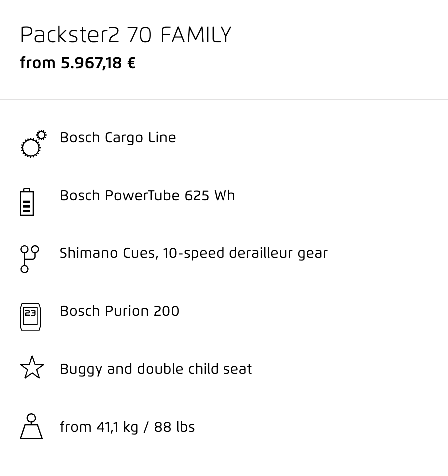The image size is (448, 476).
Task: Click the euro sign in the price
Action: point(131,63)
